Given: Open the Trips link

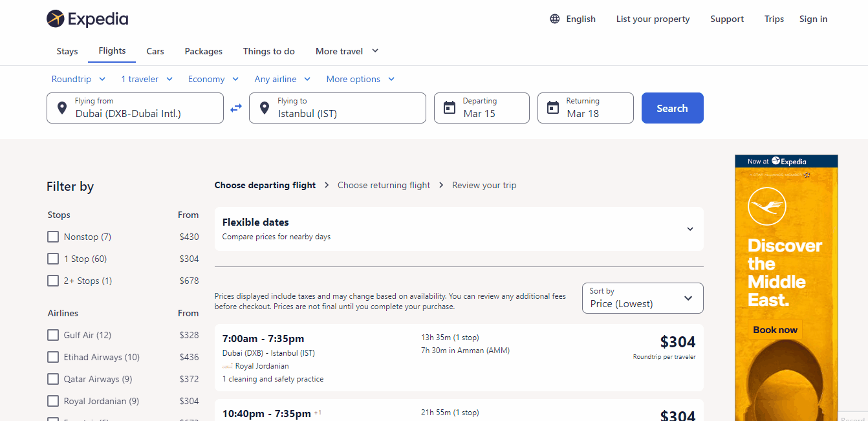Looking at the screenshot, I should click(774, 19).
